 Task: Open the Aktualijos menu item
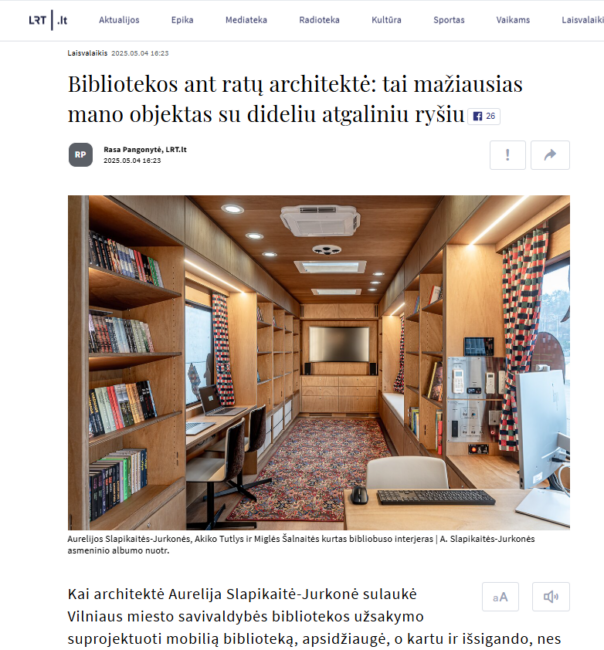click(x=119, y=20)
